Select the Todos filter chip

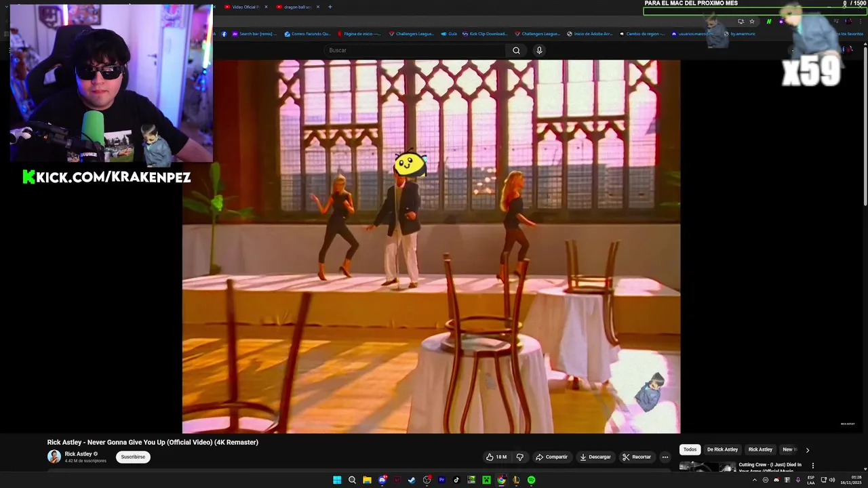tap(690, 449)
